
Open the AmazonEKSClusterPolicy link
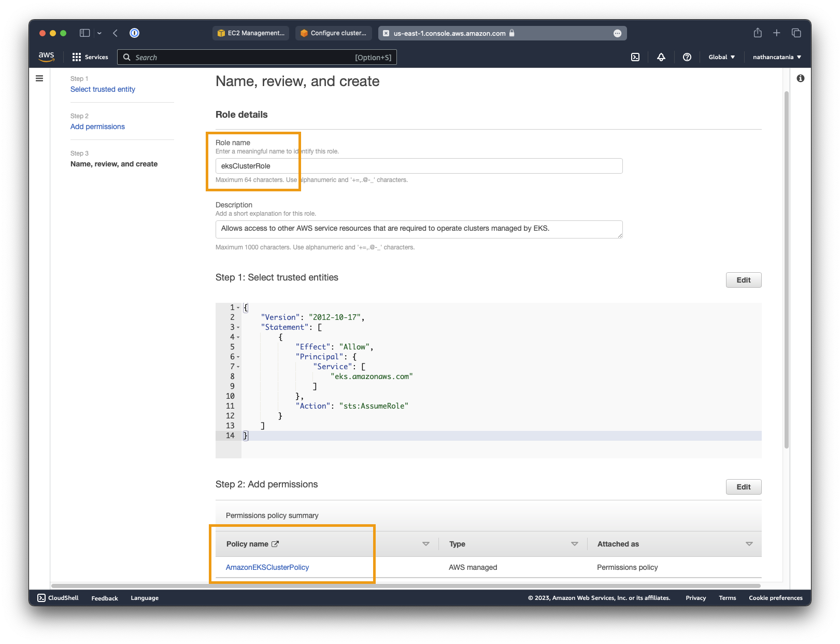(267, 567)
